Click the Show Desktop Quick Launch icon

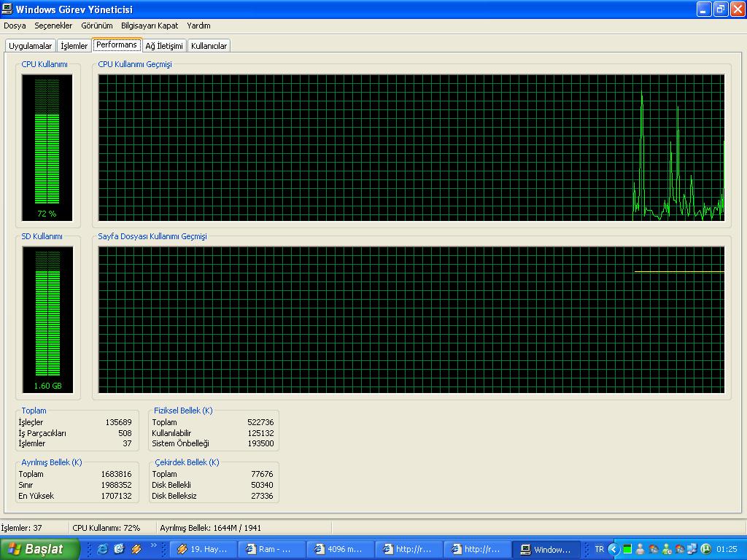tap(119, 549)
